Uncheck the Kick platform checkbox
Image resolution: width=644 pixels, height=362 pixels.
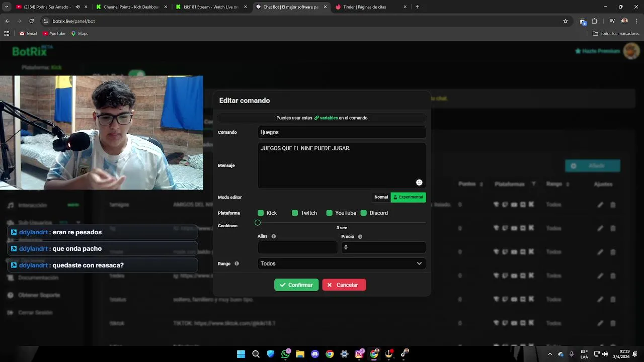point(261,213)
